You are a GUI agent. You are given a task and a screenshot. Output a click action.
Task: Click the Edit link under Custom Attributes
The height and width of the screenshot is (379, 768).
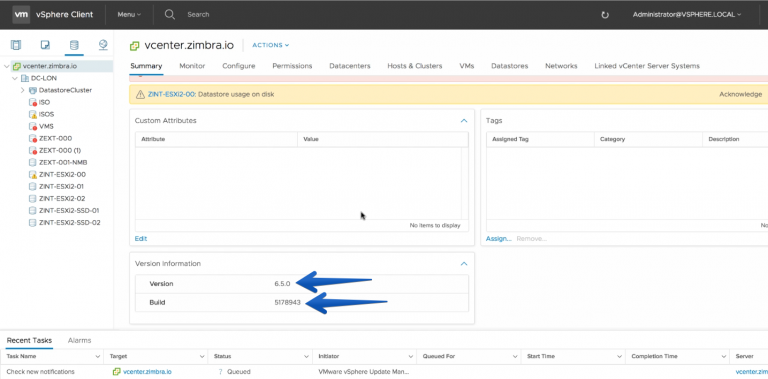click(141, 238)
